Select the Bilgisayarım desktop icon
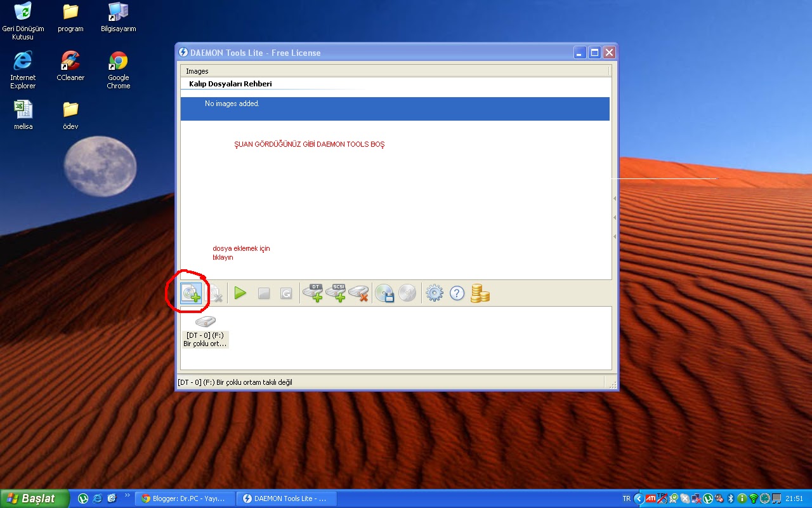This screenshot has height=508, width=812. click(118, 17)
